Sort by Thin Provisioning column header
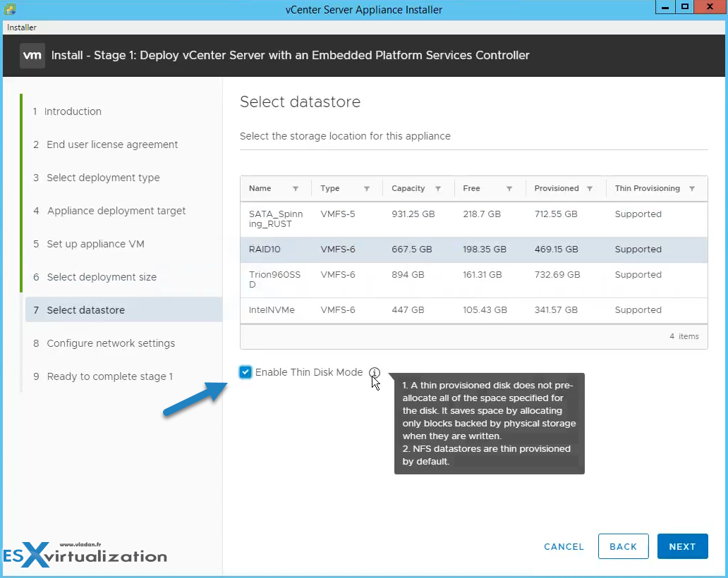The image size is (728, 578). (x=647, y=188)
